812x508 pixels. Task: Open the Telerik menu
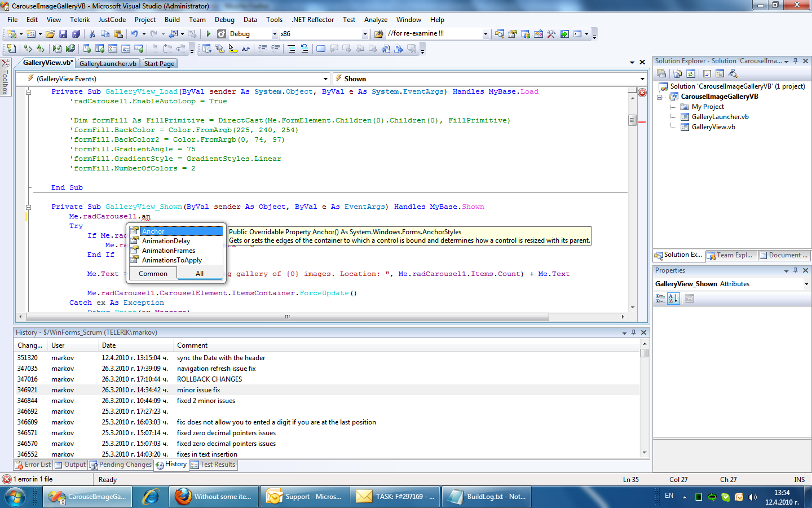point(80,19)
